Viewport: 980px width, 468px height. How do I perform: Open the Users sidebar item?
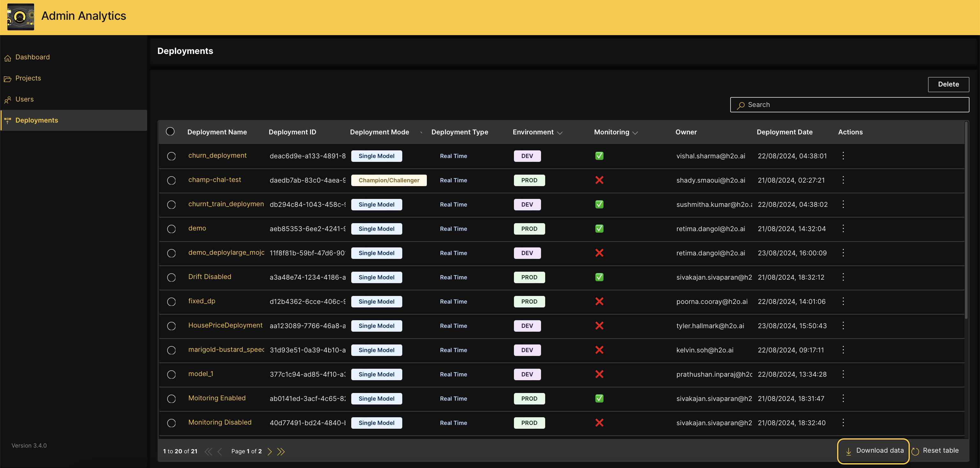click(24, 99)
